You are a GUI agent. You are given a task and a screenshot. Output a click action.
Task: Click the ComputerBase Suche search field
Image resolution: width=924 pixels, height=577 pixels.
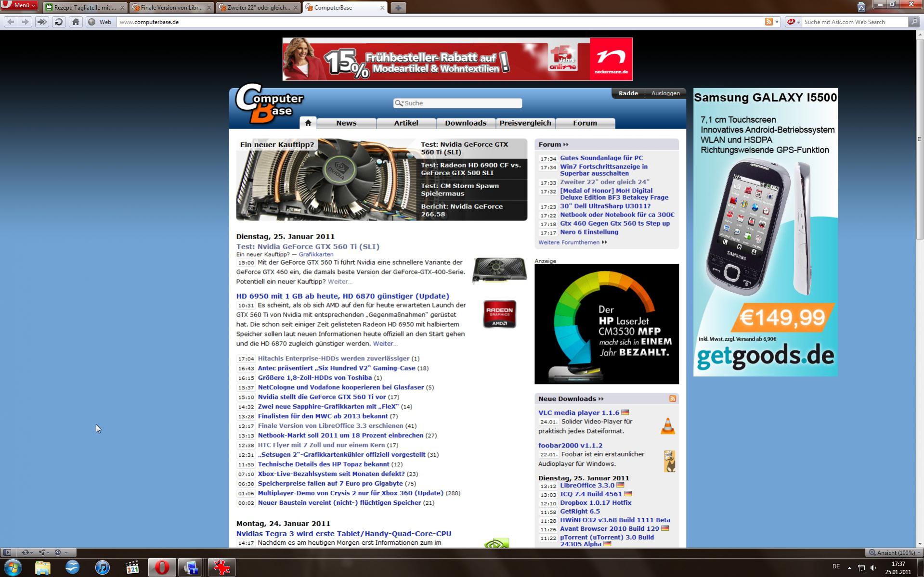(x=457, y=103)
